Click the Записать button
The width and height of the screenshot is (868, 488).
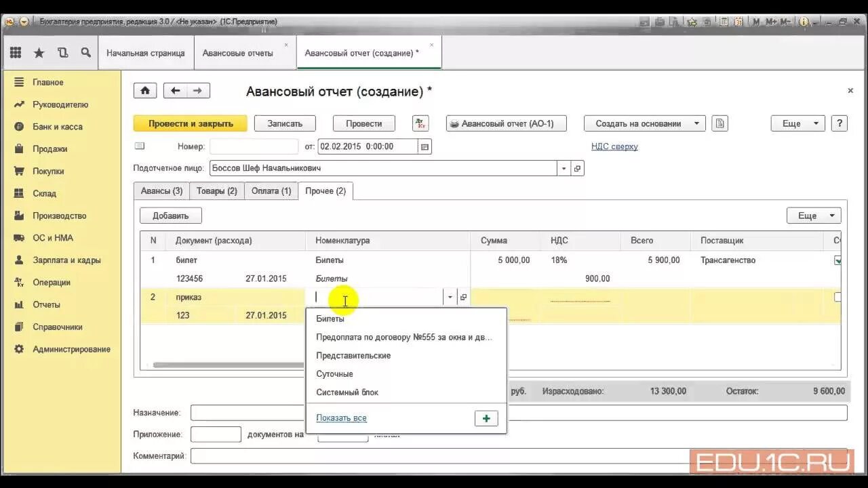(x=285, y=123)
